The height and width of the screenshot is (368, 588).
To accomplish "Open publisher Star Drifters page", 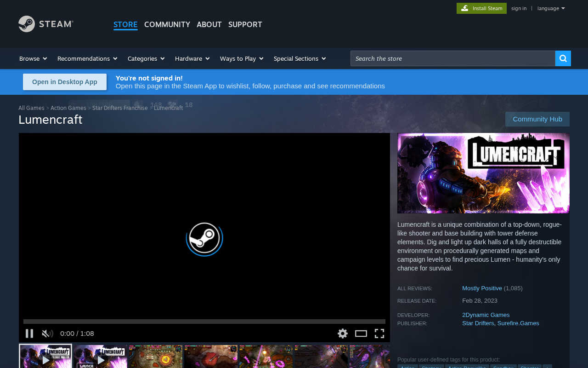I will (x=478, y=323).
